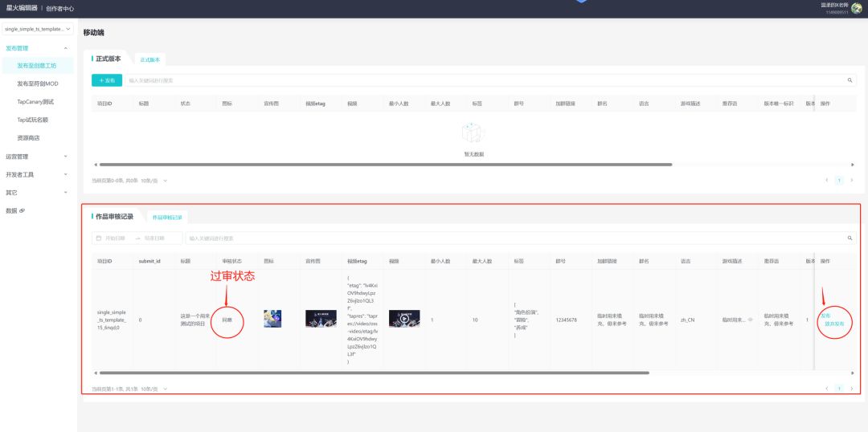Select page 1 in 作品审核记录 pagination
This screenshot has height=432, width=868.
pyautogui.click(x=839, y=389)
